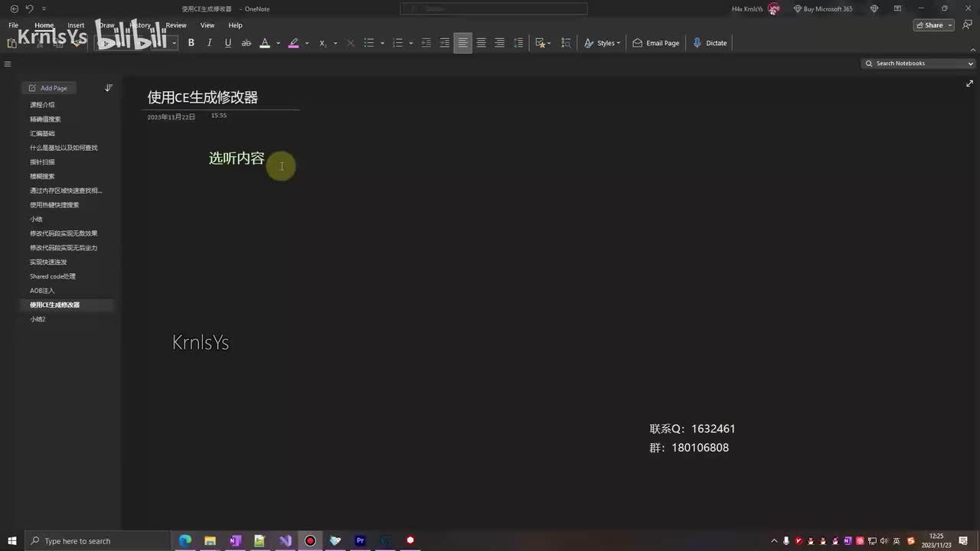Click the sort pages icon
Viewport: 980px width, 551px height.
109,88
